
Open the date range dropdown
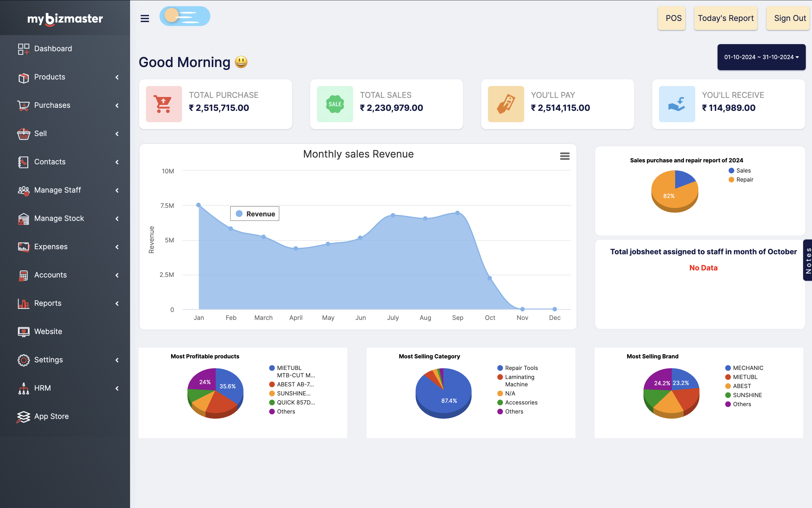click(761, 57)
